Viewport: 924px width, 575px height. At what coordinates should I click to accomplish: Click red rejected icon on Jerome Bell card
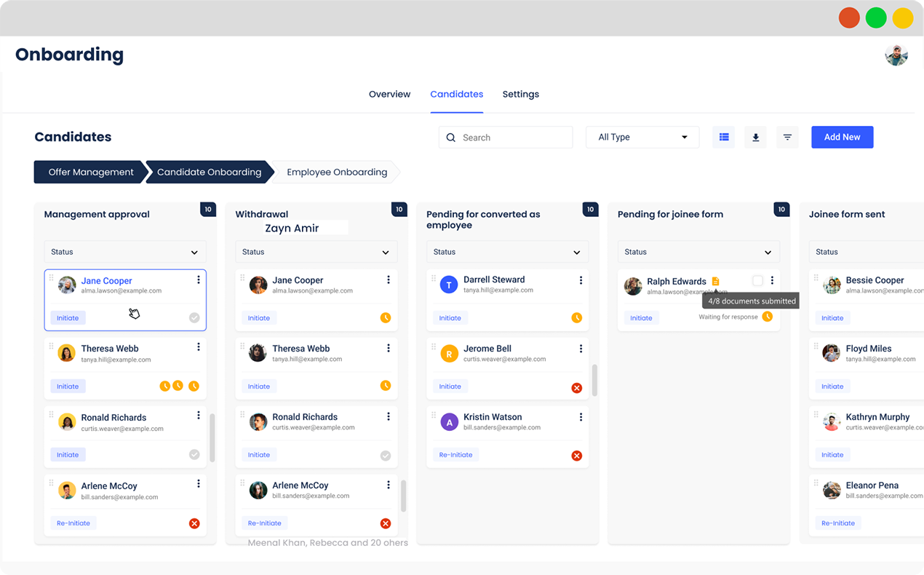point(576,387)
